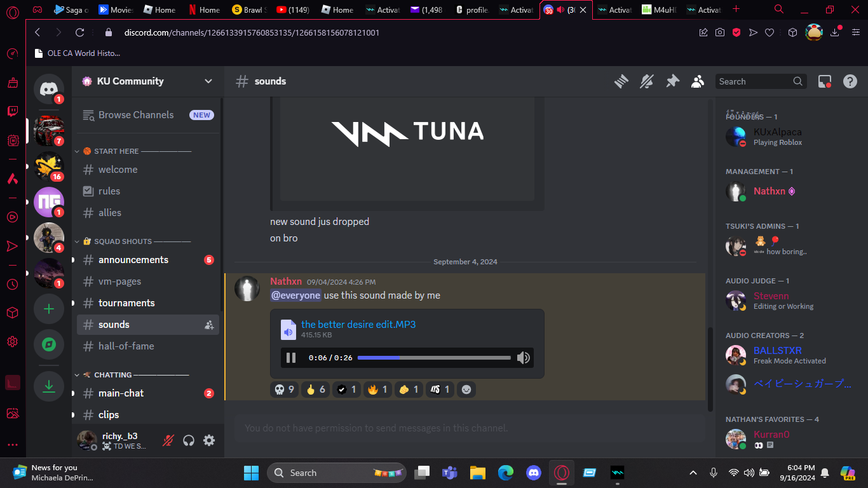Click the Opera snapshot camera icon
Viewport: 868px width, 488px height.
coord(720,32)
